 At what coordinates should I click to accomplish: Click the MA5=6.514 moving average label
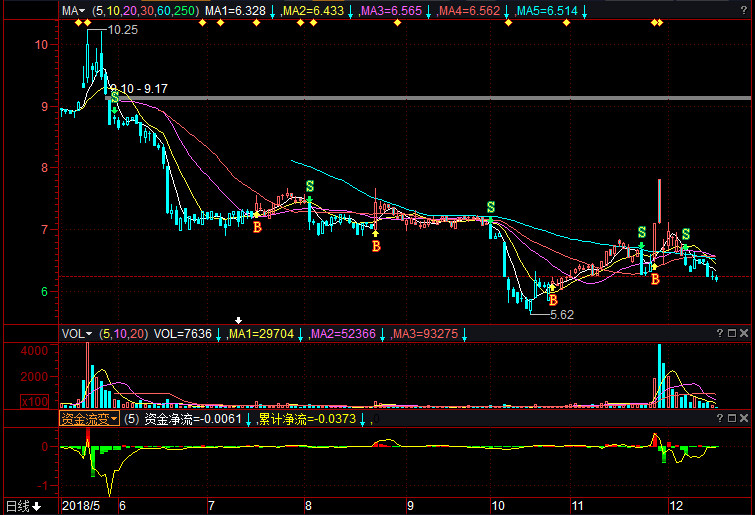[x=546, y=10]
